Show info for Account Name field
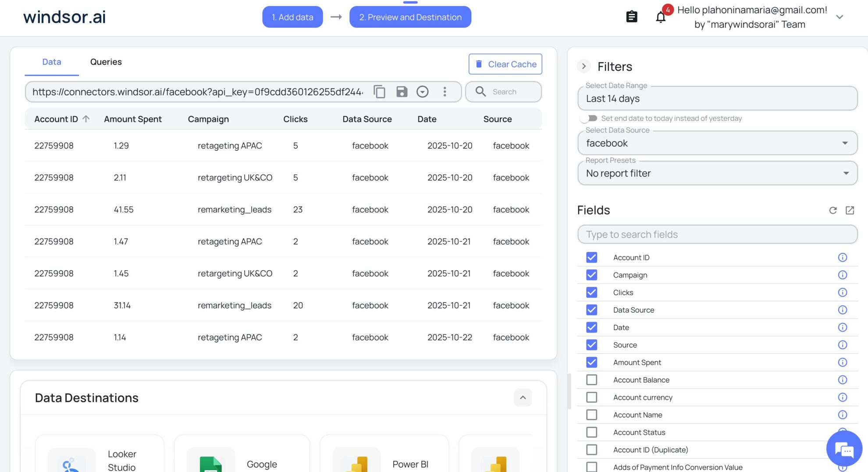 click(x=842, y=415)
